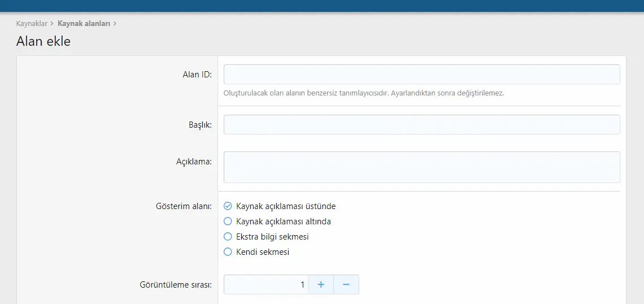This screenshot has width=644, height=304.
Task: Choose the 'Kendi sekmesi' display location
Action: click(228, 252)
